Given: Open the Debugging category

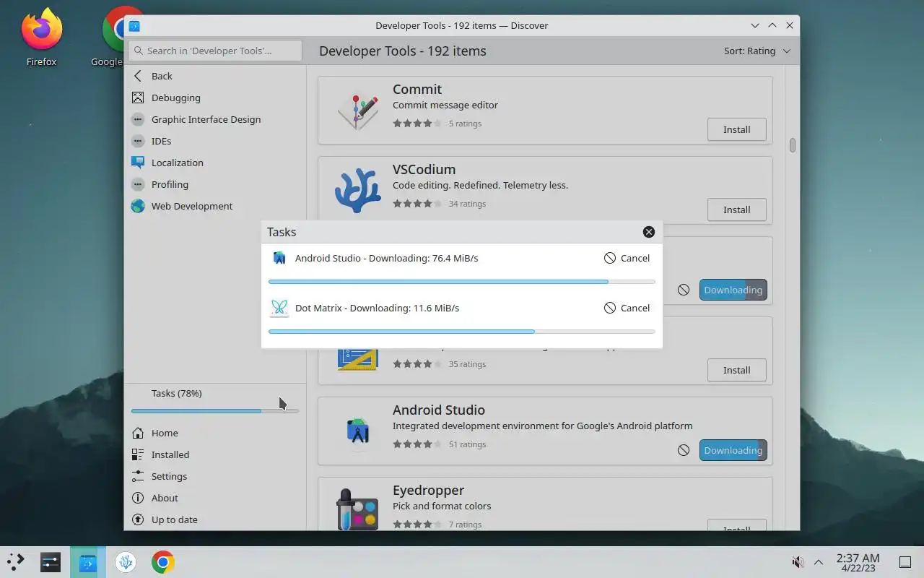Looking at the screenshot, I should pos(215,98).
